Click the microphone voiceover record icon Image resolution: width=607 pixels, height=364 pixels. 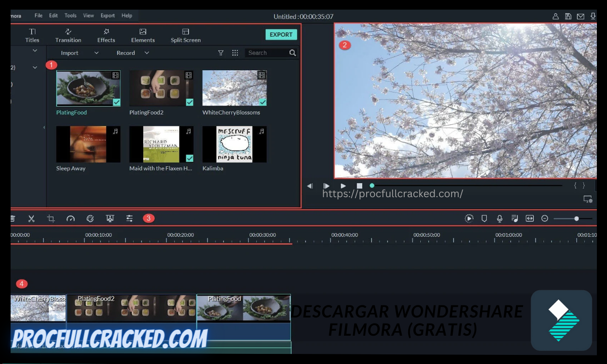(x=499, y=218)
